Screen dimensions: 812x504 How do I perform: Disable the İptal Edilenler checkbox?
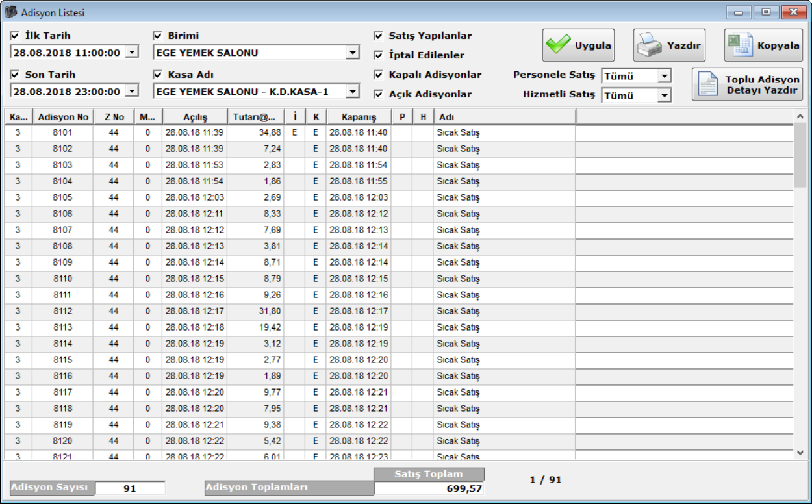379,55
